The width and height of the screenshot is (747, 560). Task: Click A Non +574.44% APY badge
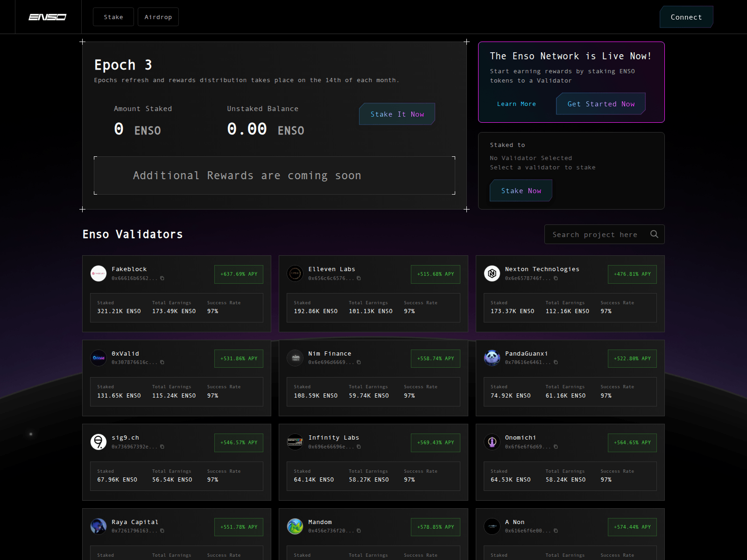(x=632, y=527)
